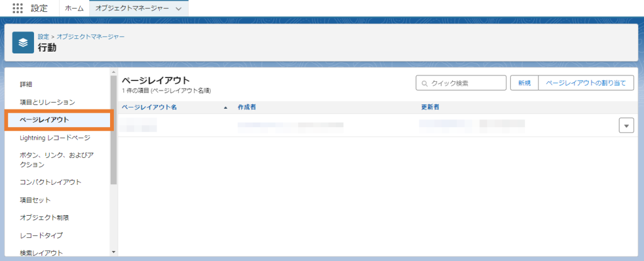Open 詳細 in the sidebar
644x261 pixels.
(x=26, y=84)
